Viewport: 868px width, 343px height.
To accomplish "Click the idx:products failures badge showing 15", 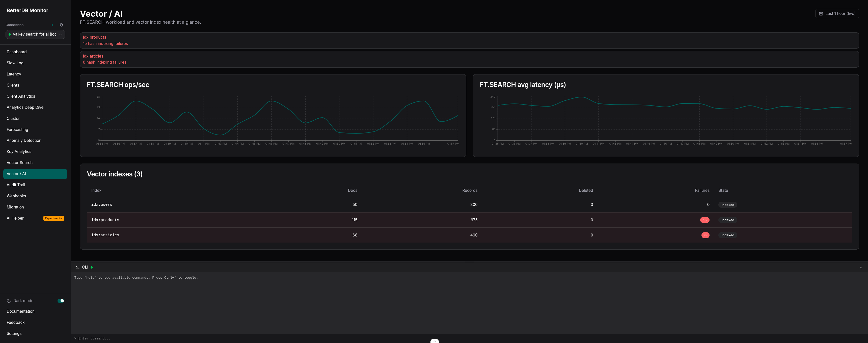I will (x=705, y=220).
